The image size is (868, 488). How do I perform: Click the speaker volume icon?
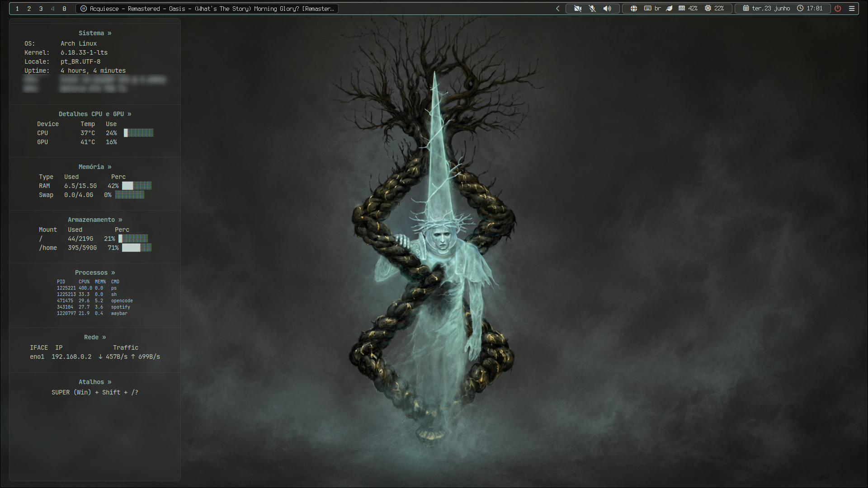(607, 9)
